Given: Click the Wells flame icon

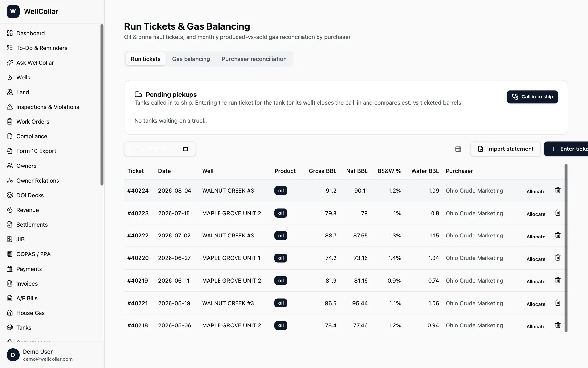Looking at the screenshot, I should 10,78.
